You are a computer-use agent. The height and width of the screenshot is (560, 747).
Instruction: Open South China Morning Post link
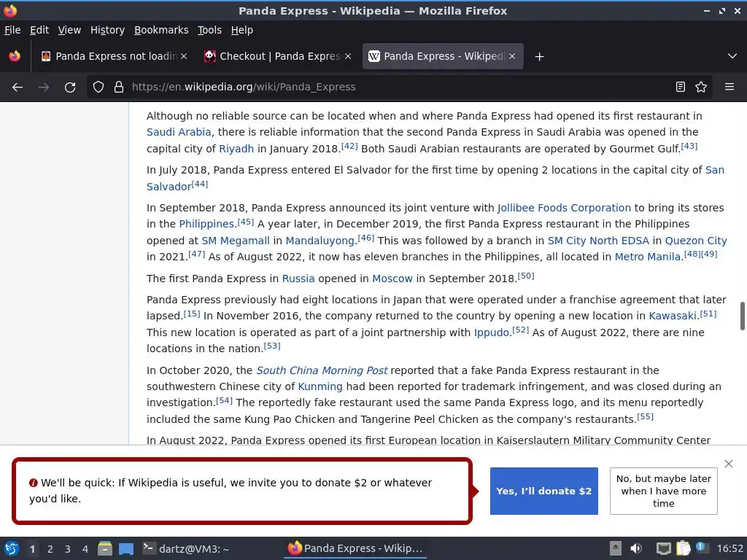coord(322,370)
